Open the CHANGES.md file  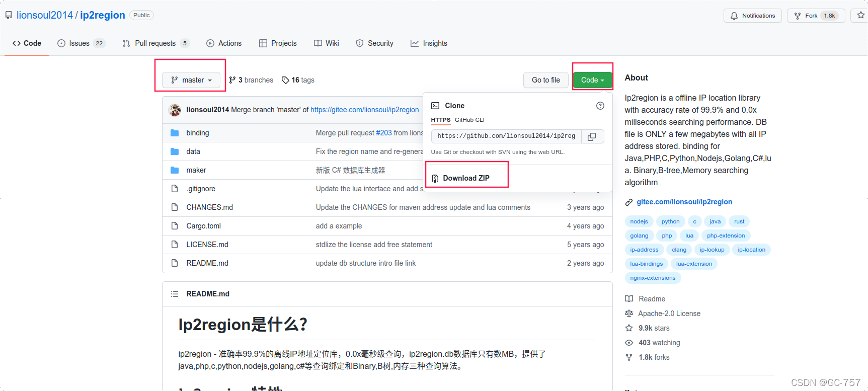pyautogui.click(x=210, y=207)
